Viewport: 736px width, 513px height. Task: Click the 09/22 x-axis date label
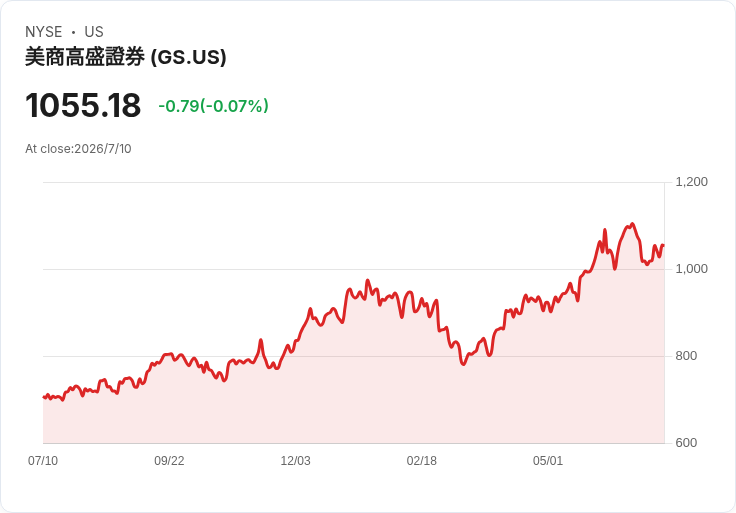click(169, 461)
